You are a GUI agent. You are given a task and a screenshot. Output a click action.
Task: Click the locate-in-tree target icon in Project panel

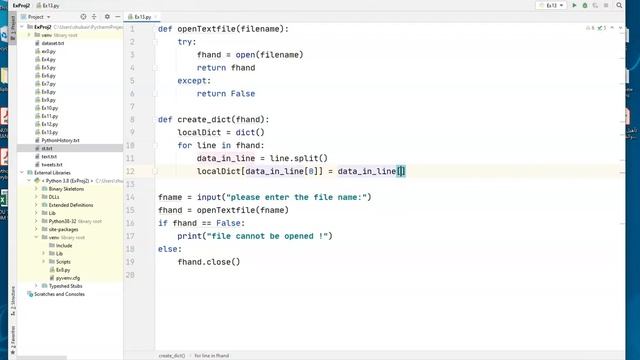(x=83, y=17)
